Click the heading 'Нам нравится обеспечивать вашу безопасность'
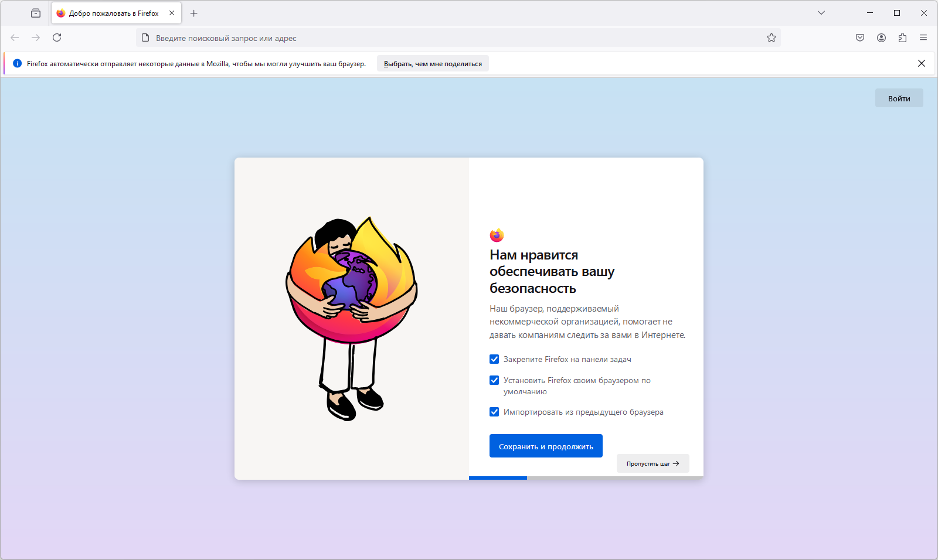 [552, 271]
